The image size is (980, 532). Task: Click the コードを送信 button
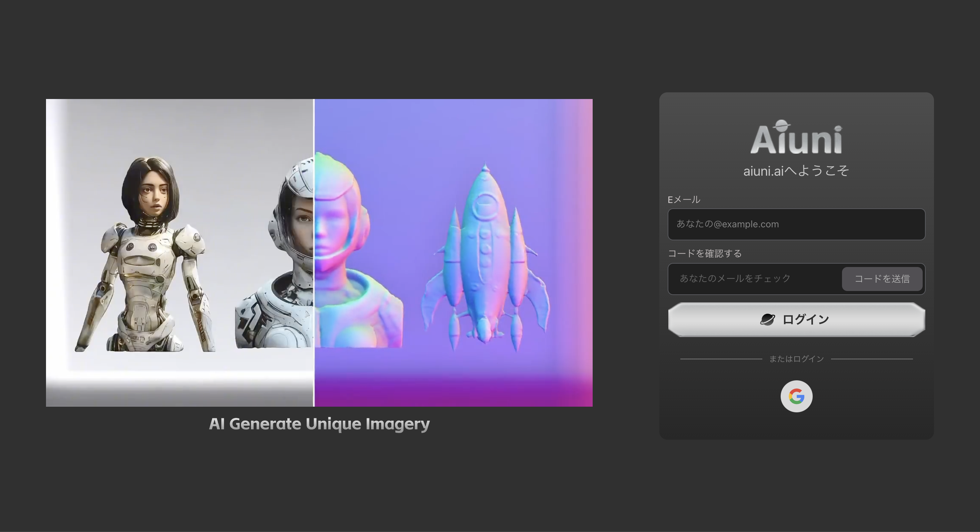pyautogui.click(x=882, y=279)
